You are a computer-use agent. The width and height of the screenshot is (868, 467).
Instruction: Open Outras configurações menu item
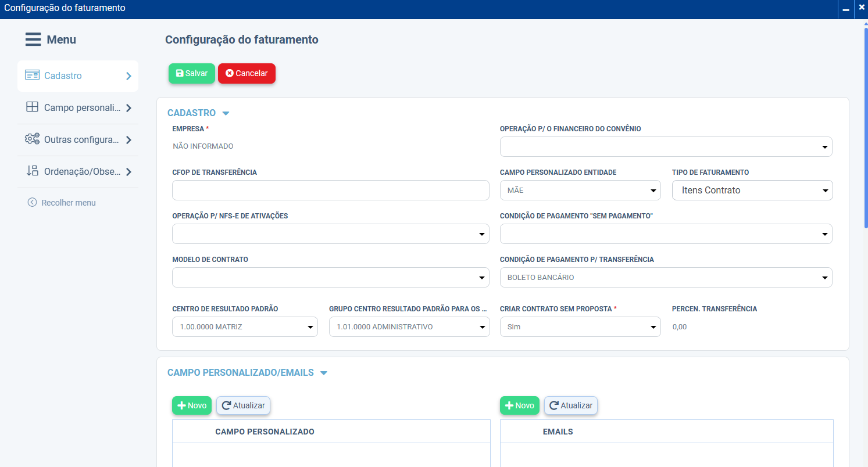point(78,140)
